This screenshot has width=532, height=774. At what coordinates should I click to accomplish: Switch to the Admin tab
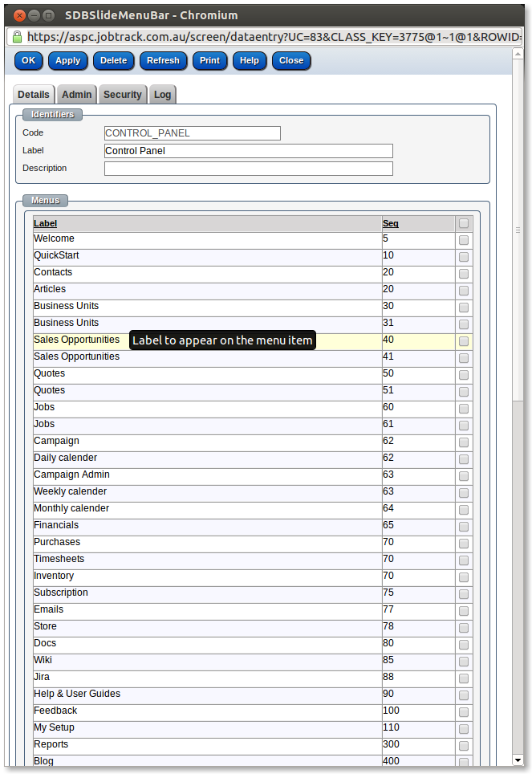[x=77, y=95]
